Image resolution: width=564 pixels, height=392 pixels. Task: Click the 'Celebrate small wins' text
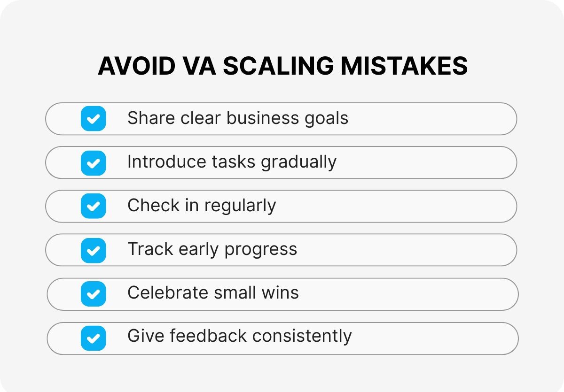click(213, 293)
